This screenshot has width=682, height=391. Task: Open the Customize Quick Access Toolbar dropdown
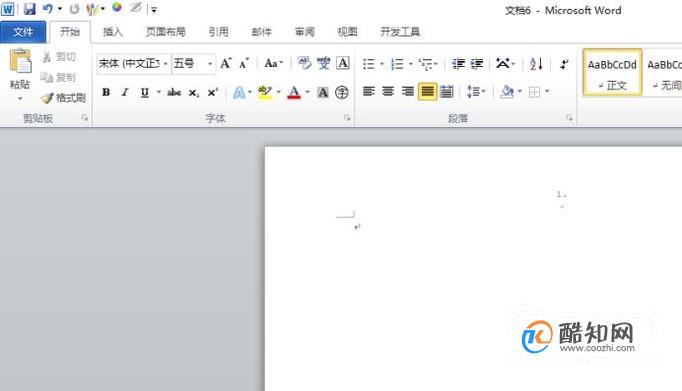(154, 10)
